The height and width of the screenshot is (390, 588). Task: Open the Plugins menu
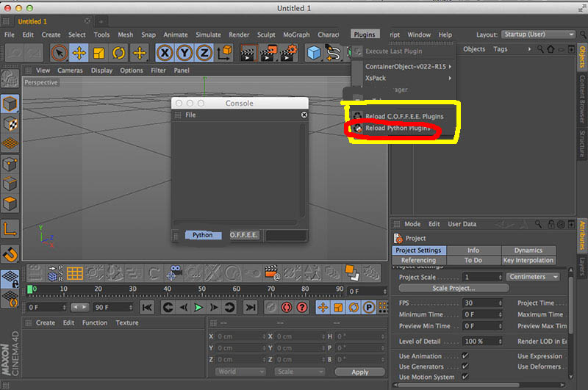click(365, 35)
